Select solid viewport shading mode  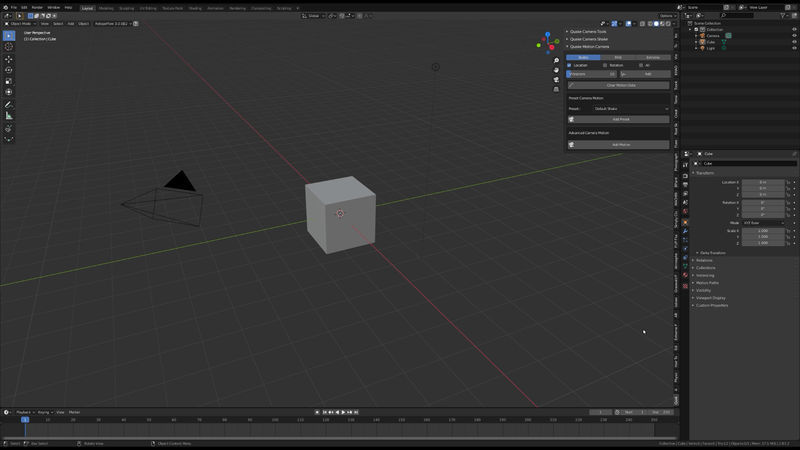click(656, 23)
